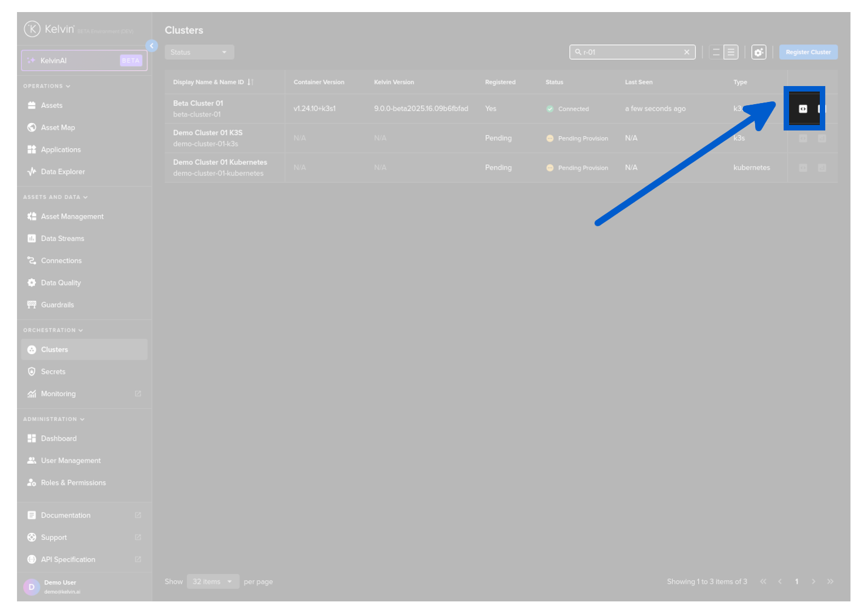Open User Management from the sidebar

click(71, 461)
